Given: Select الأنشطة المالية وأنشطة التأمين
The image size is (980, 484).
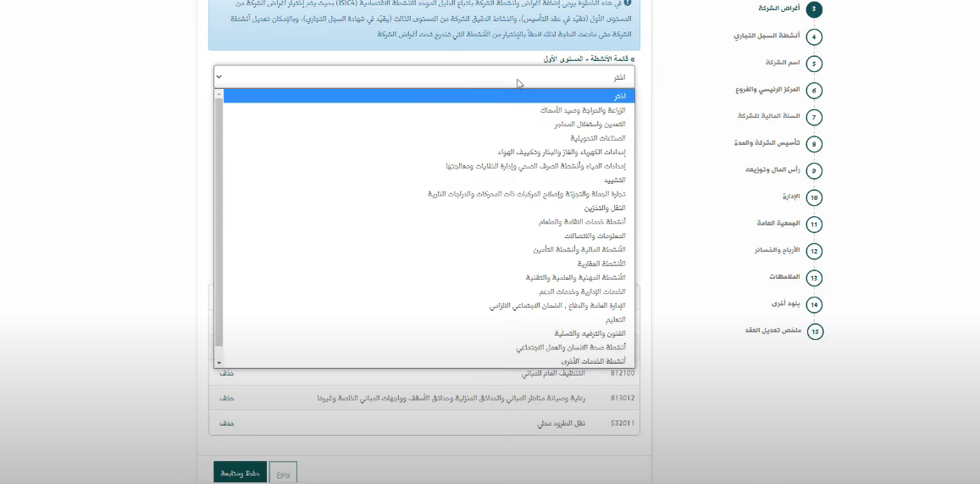Looking at the screenshot, I should 429,249.
